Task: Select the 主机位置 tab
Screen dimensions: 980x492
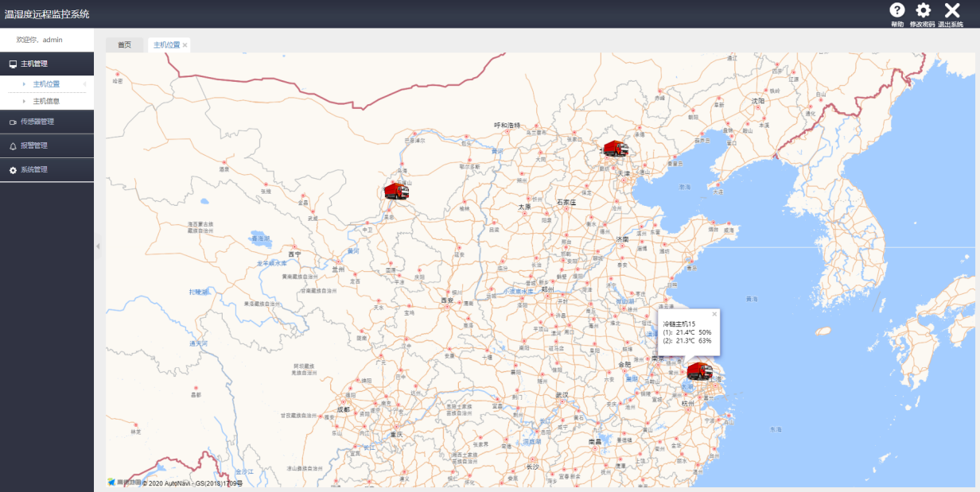Action: click(x=166, y=45)
